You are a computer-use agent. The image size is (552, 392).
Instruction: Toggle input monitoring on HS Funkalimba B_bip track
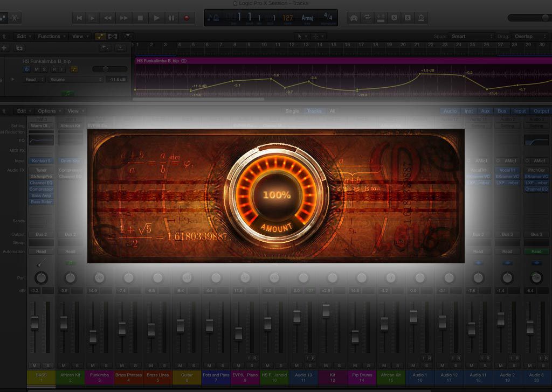[x=61, y=69]
